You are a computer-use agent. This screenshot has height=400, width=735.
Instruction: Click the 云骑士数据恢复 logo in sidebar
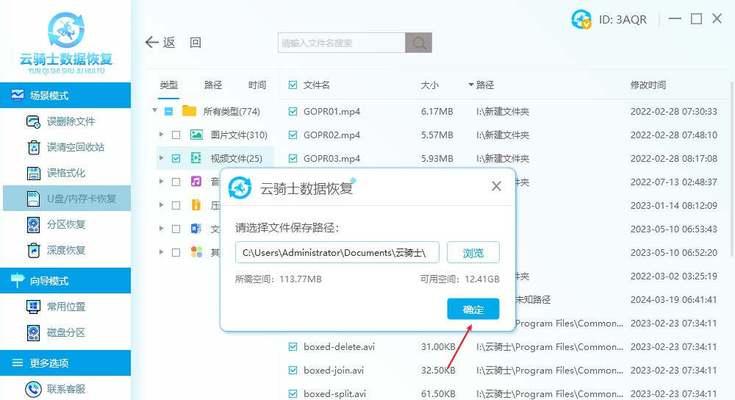click(66, 42)
